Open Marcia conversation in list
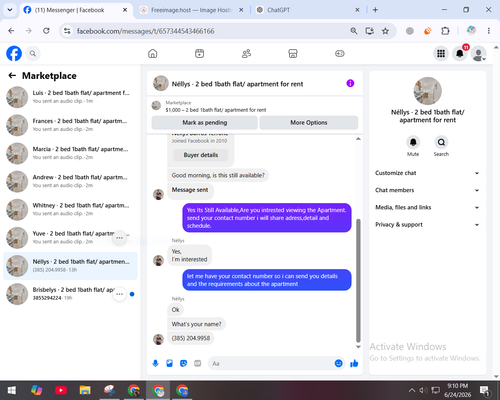This screenshot has width=500, height=400. (70, 153)
